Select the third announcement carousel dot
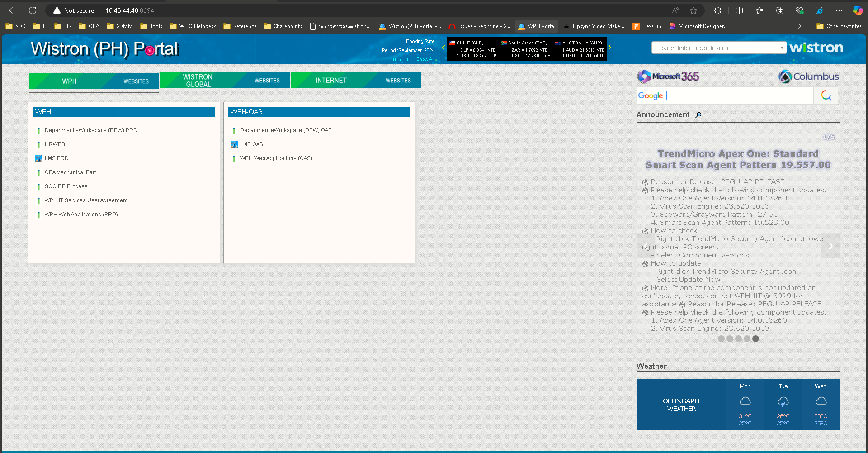 click(738, 339)
